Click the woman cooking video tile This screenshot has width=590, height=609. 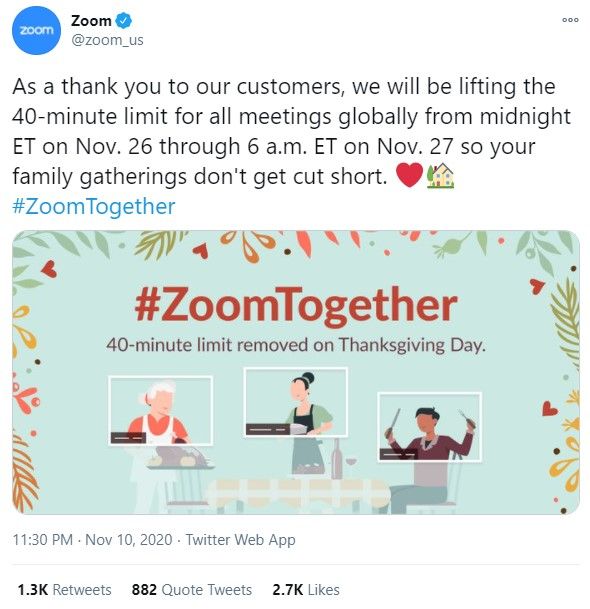(296, 402)
